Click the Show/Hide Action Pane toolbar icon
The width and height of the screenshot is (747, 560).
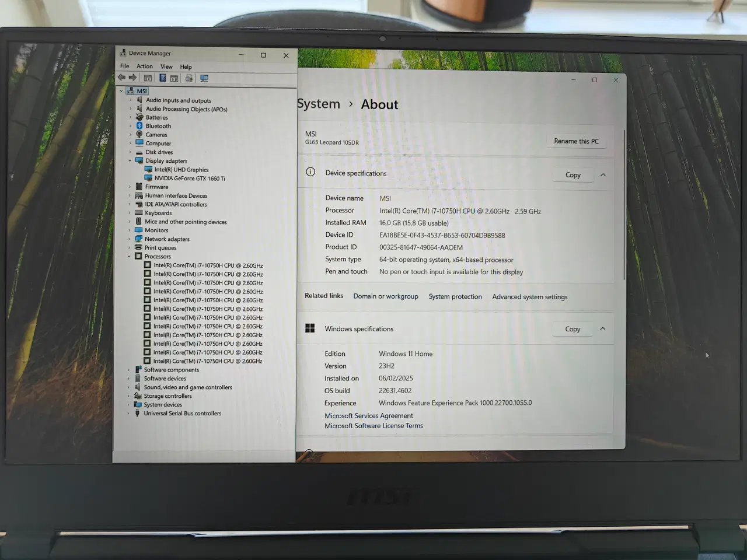click(x=174, y=78)
